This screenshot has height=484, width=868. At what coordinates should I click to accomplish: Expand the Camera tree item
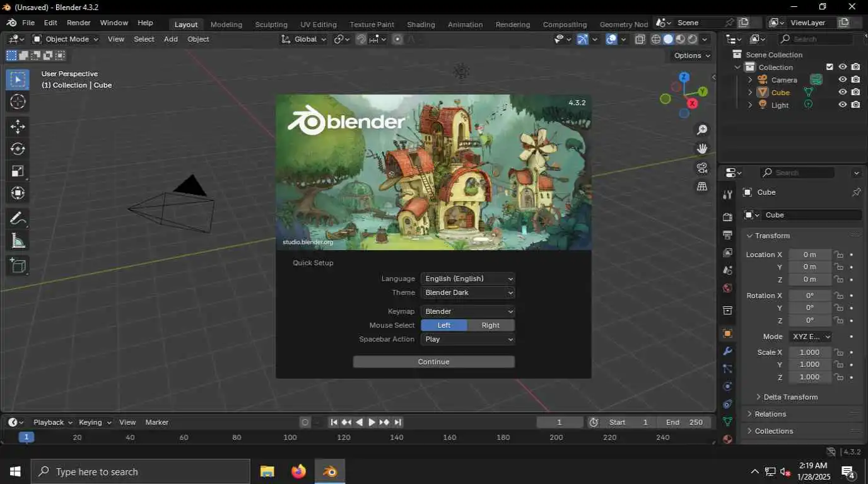click(x=750, y=80)
